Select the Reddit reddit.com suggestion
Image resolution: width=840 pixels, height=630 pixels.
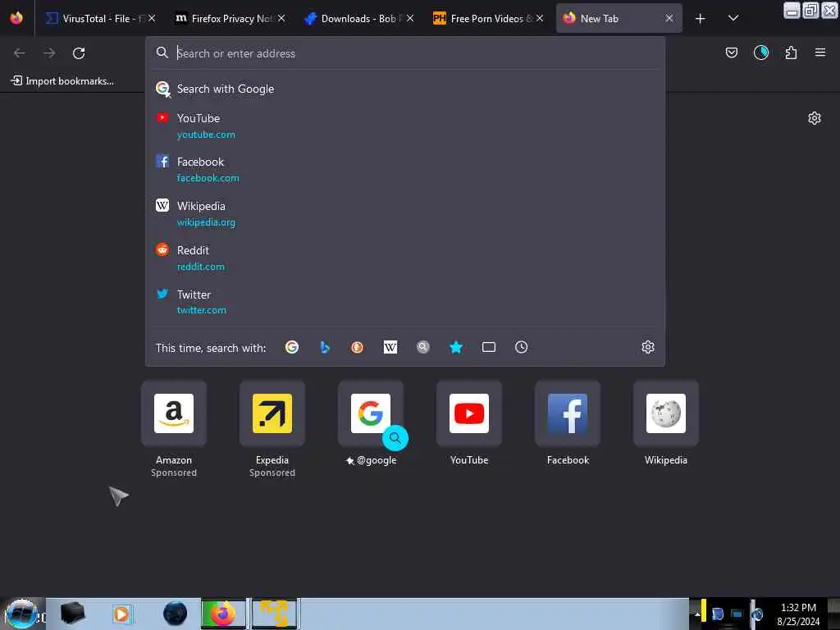(x=405, y=258)
